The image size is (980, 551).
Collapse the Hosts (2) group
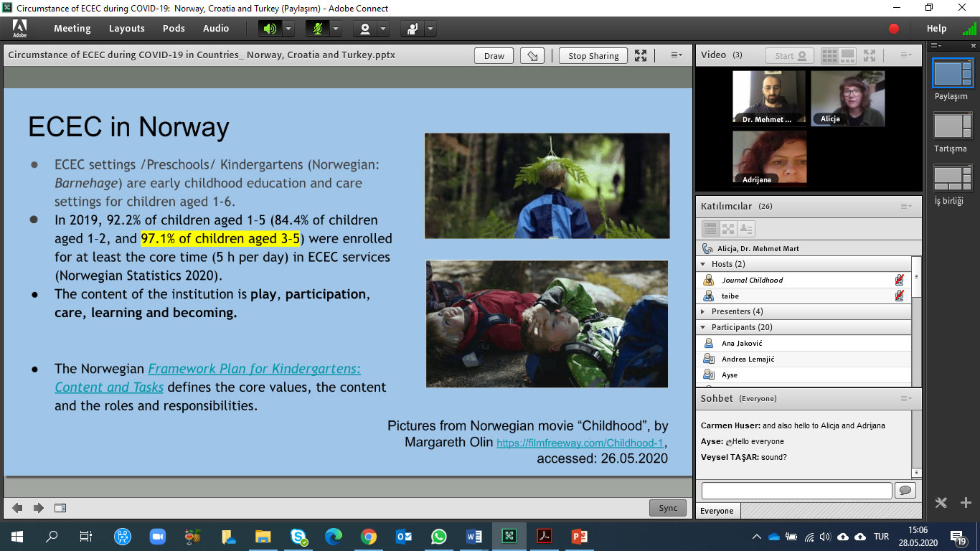(x=704, y=264)
